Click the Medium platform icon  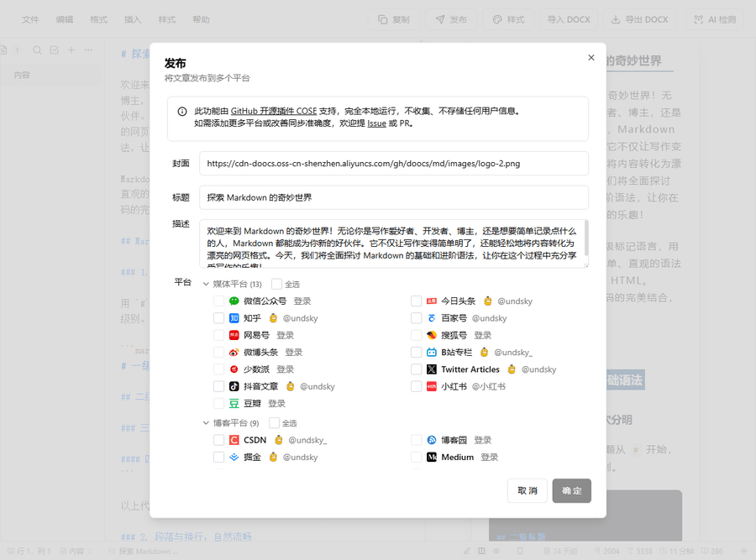(x=432, y=457)
